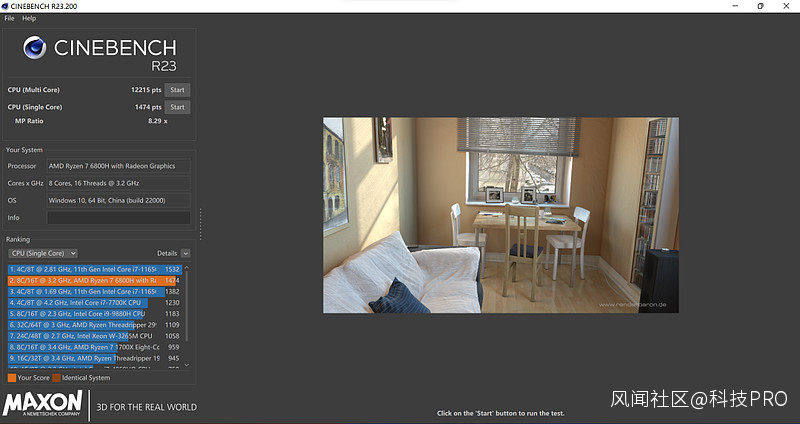Screen dimensions: 800x424
Task: Select ranking row Intel Core i7-7700K
Action: (94, 303)
